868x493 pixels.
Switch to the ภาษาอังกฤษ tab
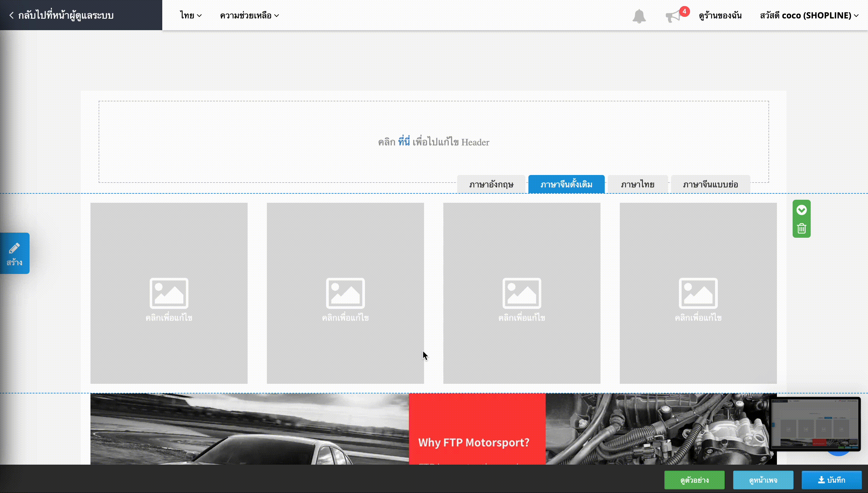491,185
